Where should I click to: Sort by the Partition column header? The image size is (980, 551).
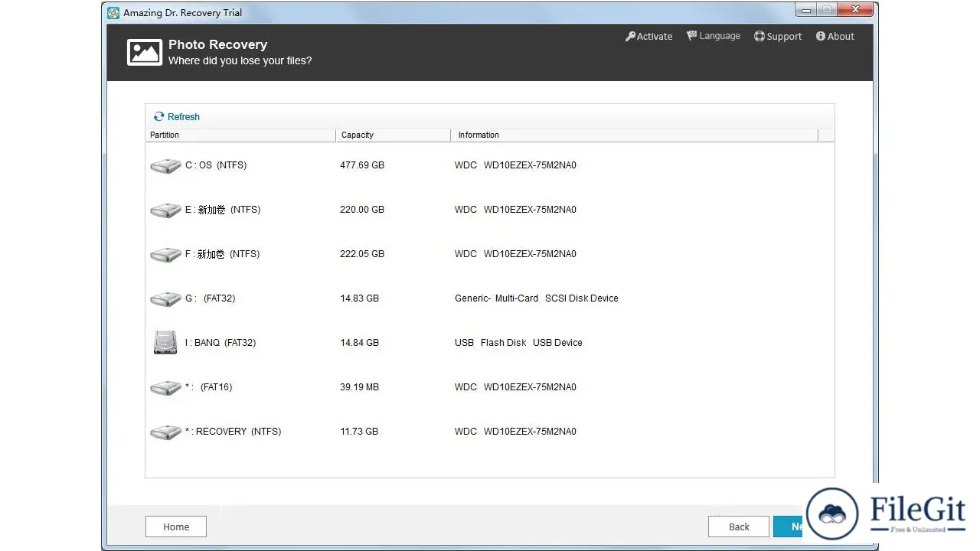(240, 135)
